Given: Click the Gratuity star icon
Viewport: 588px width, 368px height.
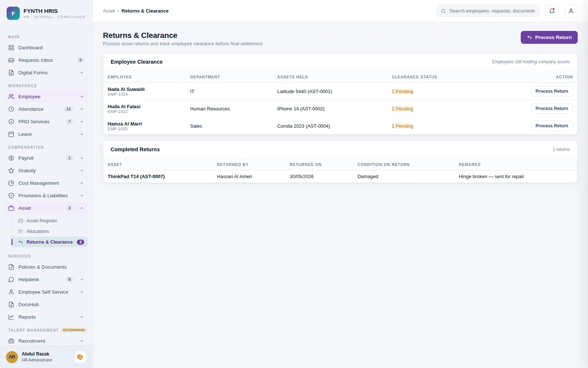Looking at the screenshot, I should click(11, 171).
